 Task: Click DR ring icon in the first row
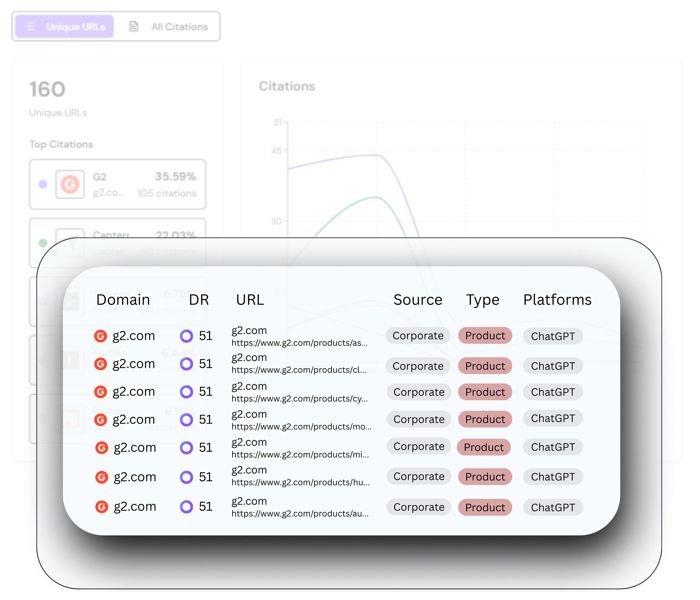[x=186, y=336]
